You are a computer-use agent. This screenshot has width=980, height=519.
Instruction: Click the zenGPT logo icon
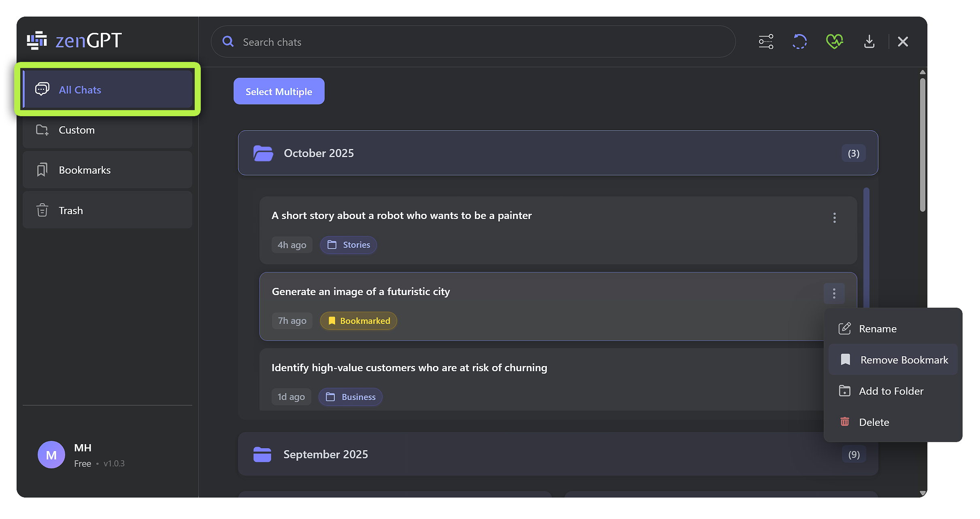(x=37, y=40)
